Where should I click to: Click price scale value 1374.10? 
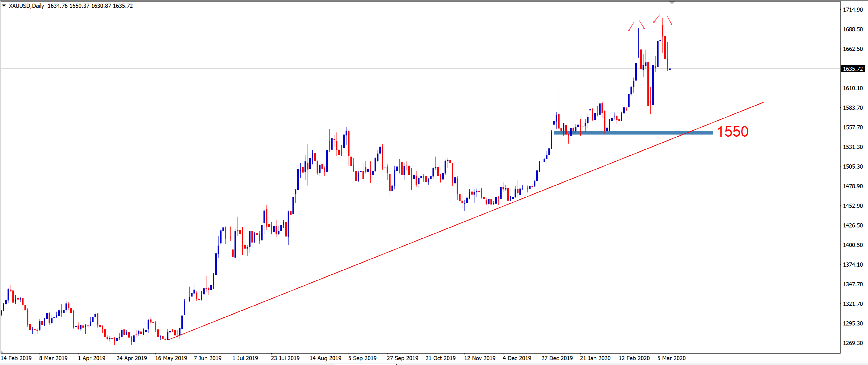(x=853, y=265)
